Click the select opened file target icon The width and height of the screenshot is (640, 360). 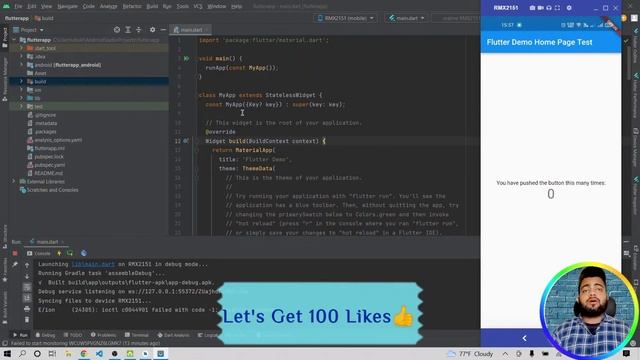[117, 30]
